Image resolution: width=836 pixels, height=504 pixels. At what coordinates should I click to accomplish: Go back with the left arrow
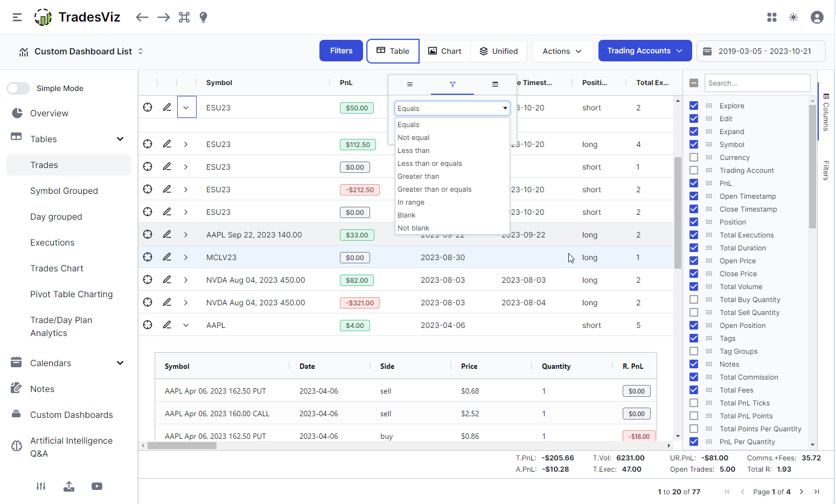142,17
